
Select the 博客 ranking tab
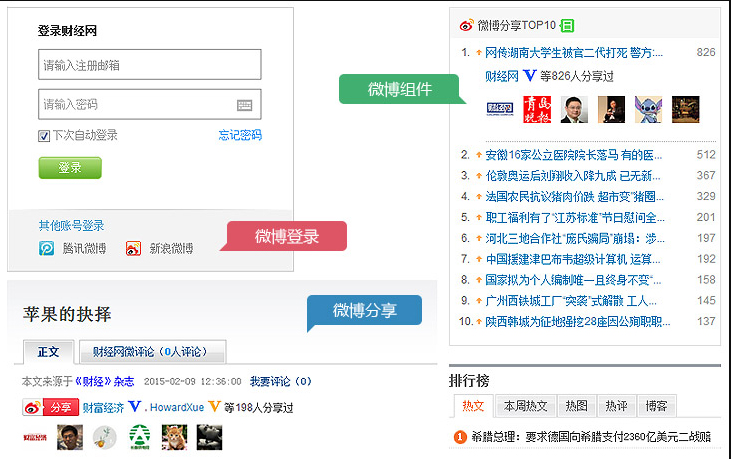point(656,406)
